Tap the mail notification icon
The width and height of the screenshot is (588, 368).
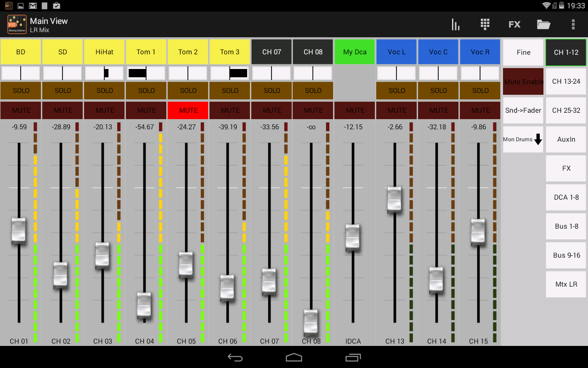33,6
